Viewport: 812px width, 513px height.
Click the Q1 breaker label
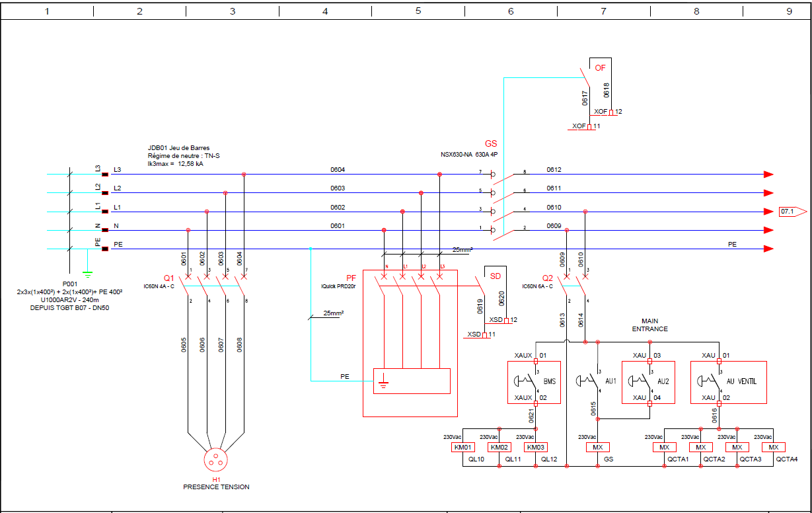168,278
